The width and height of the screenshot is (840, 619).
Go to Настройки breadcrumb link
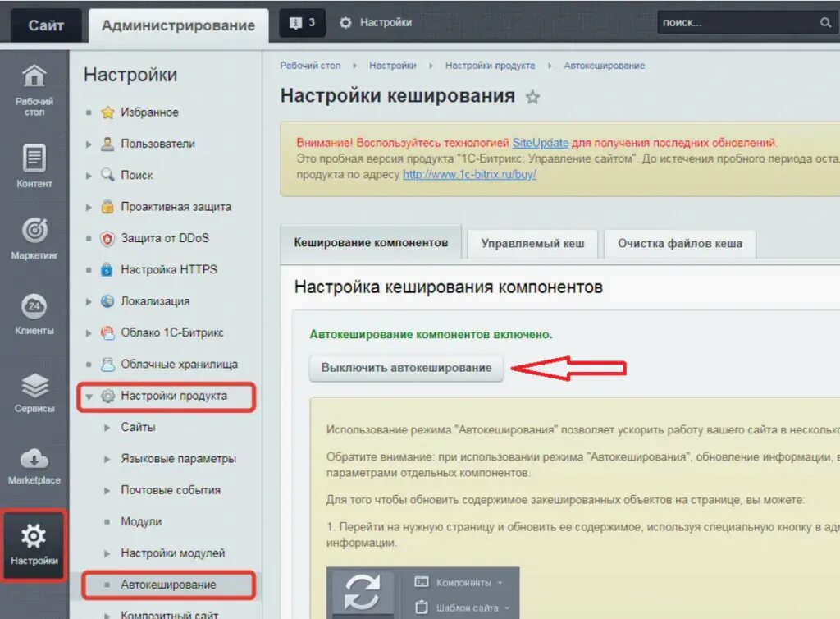(393, 66)
